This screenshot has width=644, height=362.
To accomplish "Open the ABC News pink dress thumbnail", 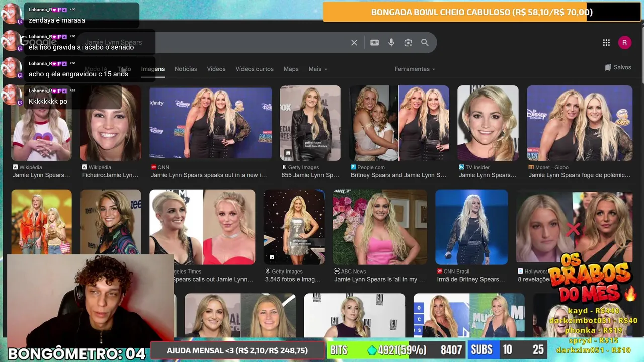I will coord(379,227).
